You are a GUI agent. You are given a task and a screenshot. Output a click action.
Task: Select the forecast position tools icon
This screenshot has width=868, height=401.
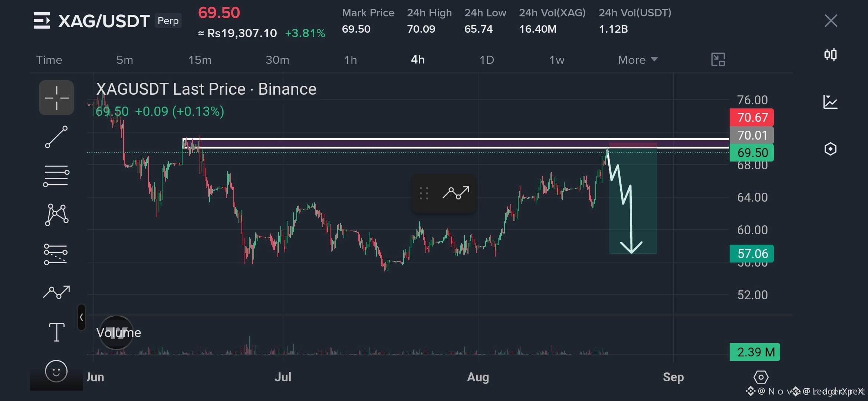pyautogui.click(x=56, y=254)
